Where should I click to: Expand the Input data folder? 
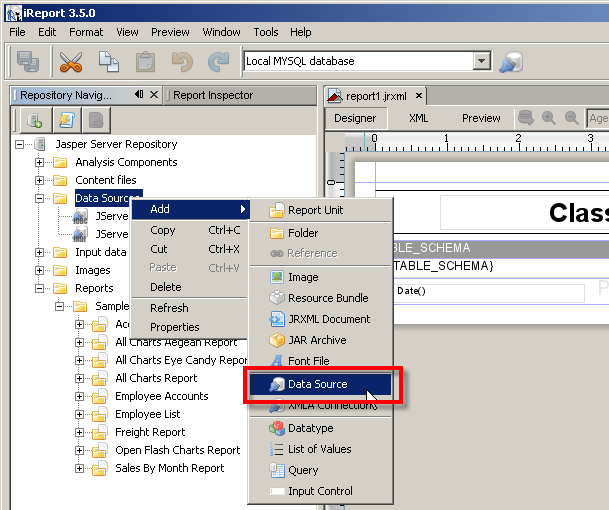(x=39, y=252)
